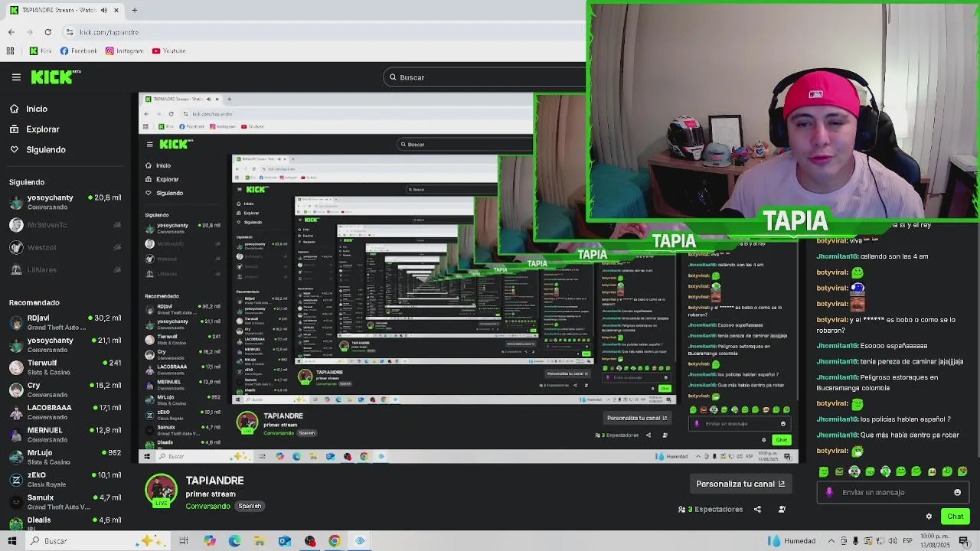Open the browser apps grid icon
The width and height of the screenshot is (980, 551).
tap(10, 51)
